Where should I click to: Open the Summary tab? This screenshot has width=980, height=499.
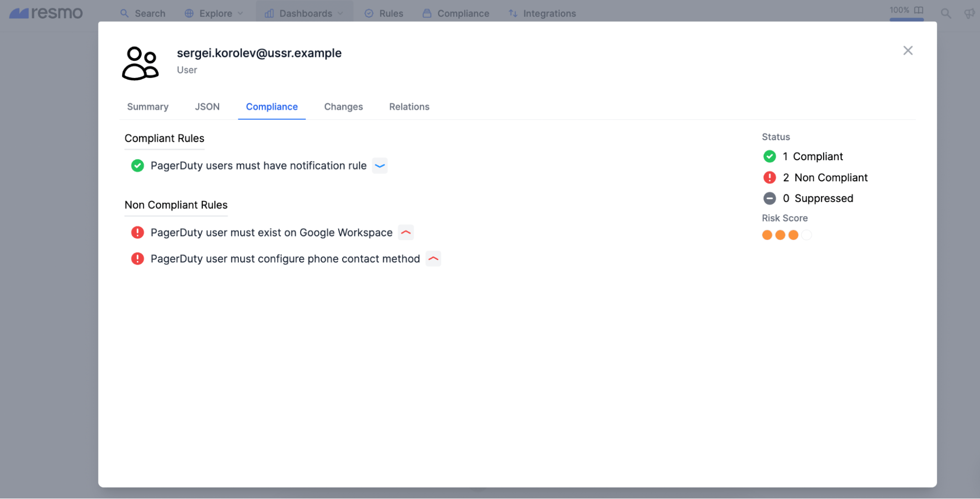point(148,107)
